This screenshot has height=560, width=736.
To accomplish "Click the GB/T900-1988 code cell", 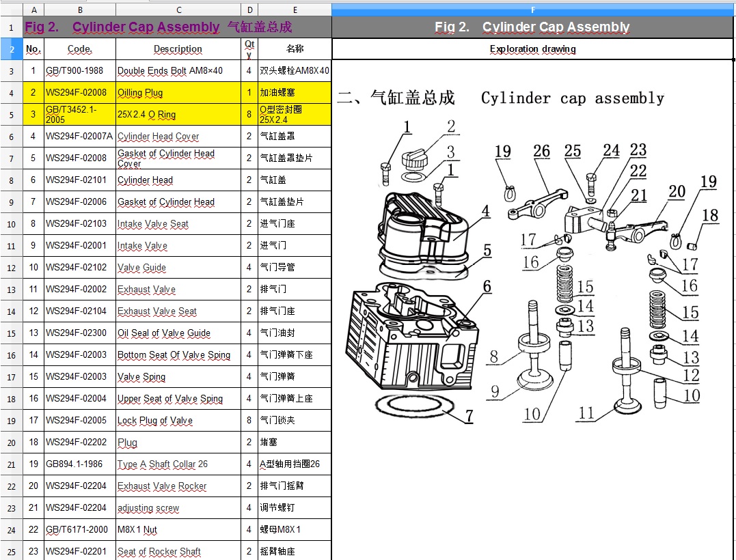I will click(x=80, y=71).
